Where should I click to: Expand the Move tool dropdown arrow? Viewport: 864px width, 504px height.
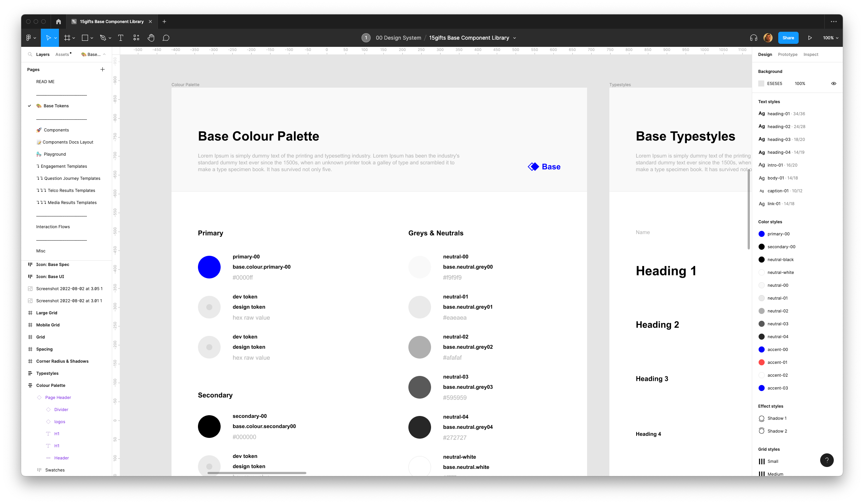[55, 38]
